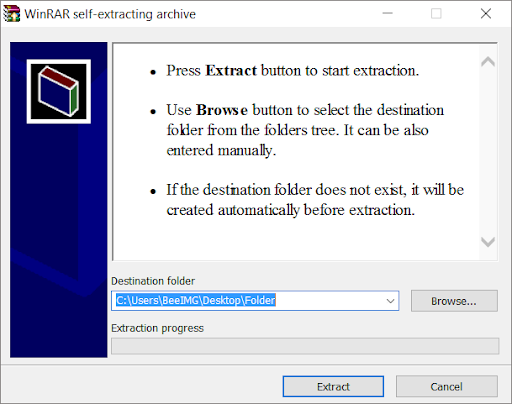This screenshot has width=512, height=404.
Task: Click the "Extraction progress" label
Action: 157,328
